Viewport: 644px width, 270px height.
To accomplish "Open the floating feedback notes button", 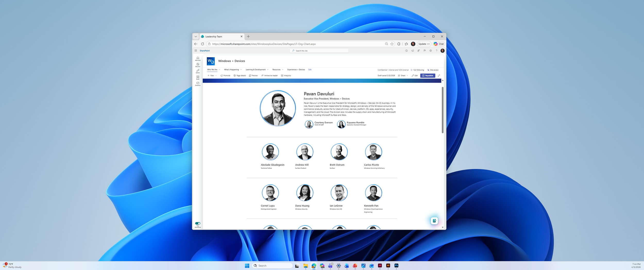I will (x=434, y=221).
